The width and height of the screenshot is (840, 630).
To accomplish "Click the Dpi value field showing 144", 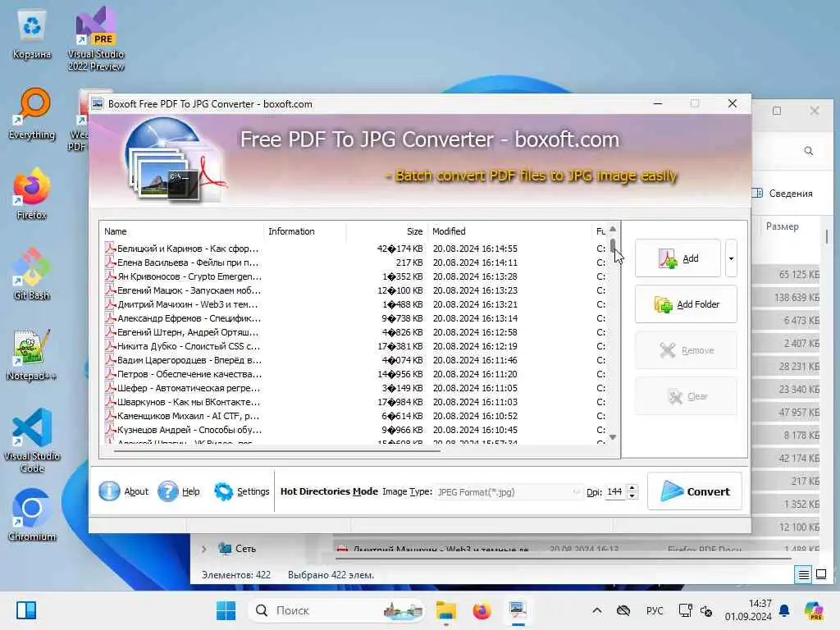I will 615,492.
